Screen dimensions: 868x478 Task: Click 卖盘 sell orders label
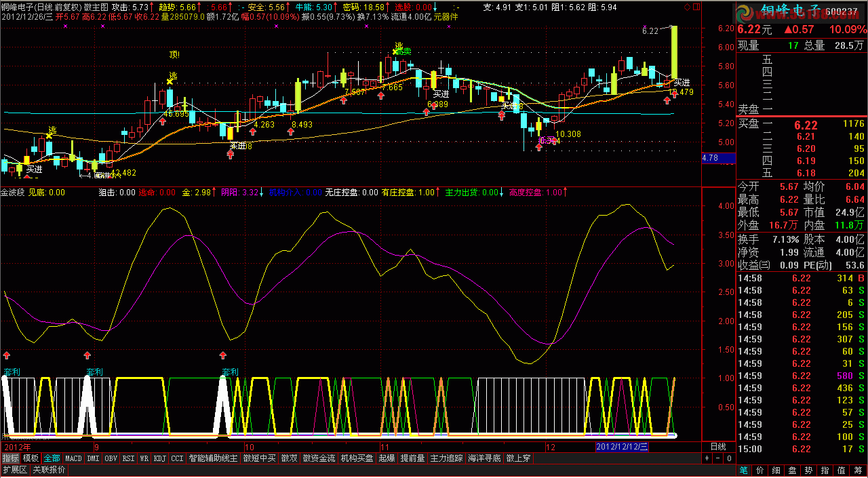[748, 108]
